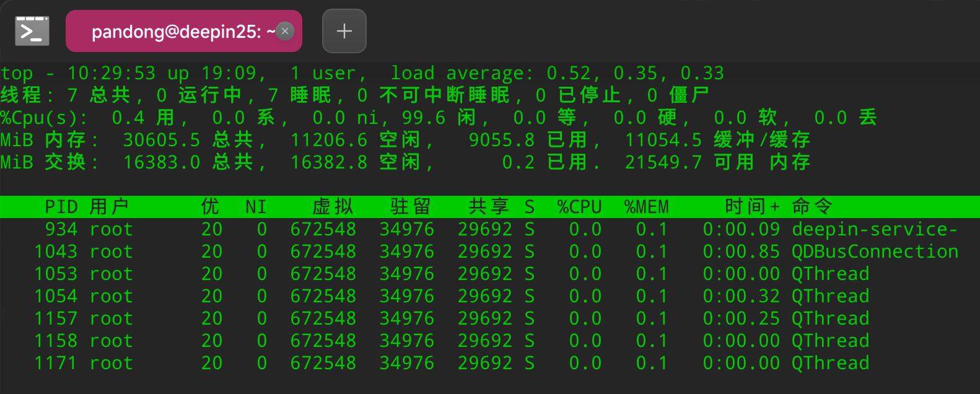This screenshot has width=980, height=394.
Task: Click the 共享 column header
Action: [x=489, y=207]
